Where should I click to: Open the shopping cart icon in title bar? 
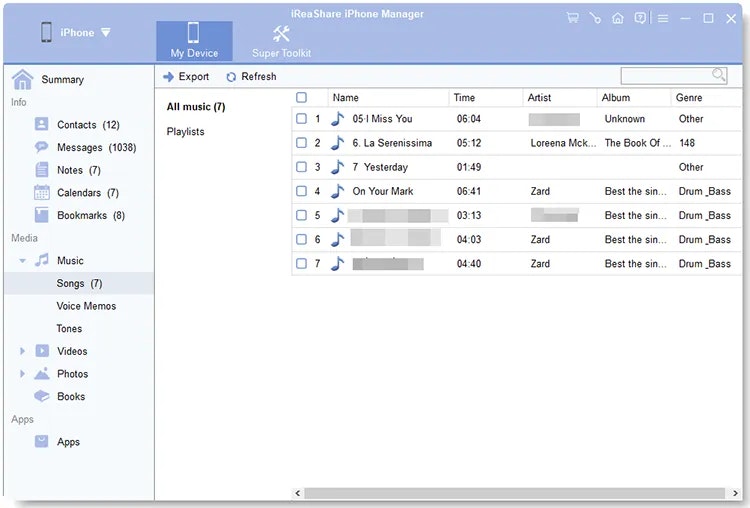pos(573,18)
